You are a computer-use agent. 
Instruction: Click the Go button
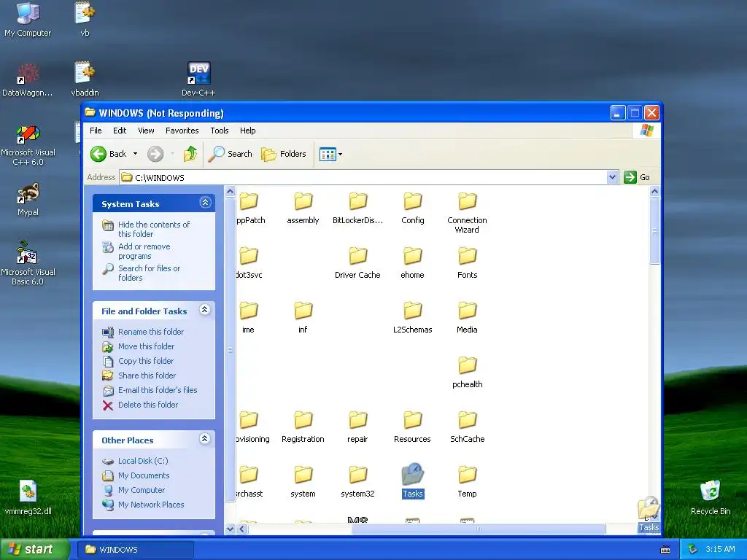(x=637, y=177)
